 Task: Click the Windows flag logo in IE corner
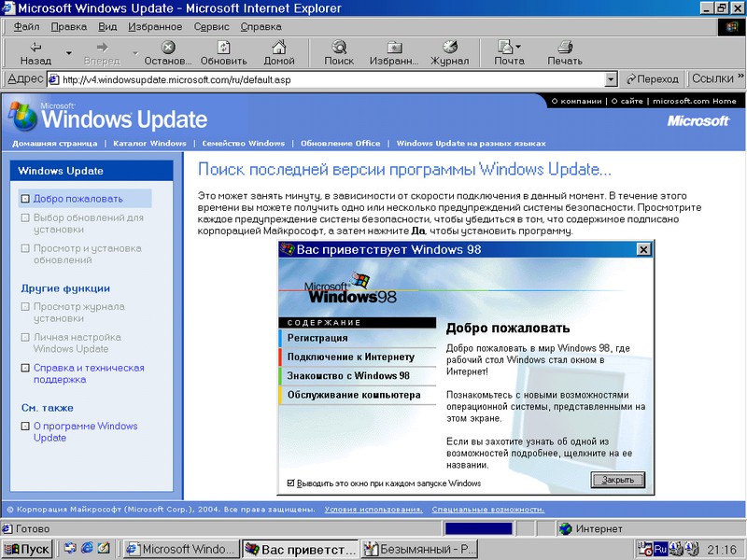click(x=732, y=27)
